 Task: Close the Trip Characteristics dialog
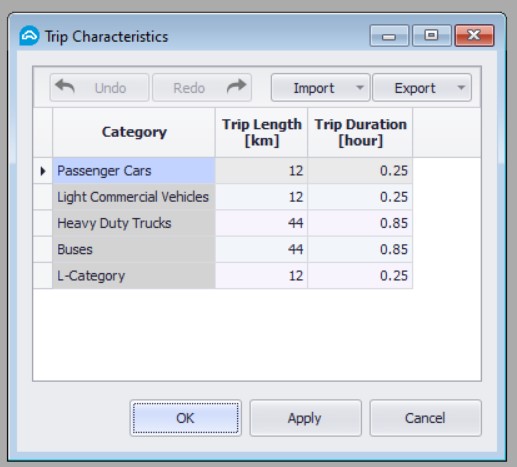tap(474, 35)
